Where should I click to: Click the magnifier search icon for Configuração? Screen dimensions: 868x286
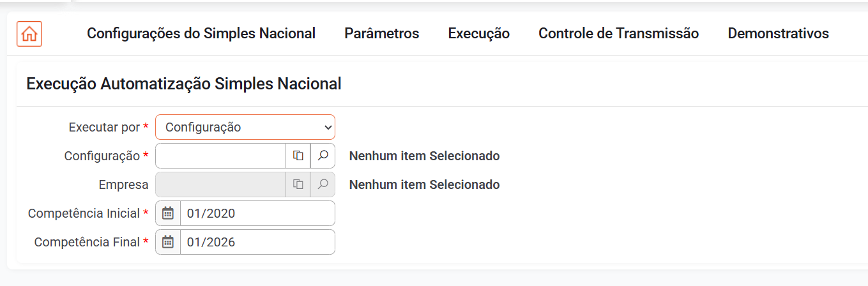click(x=323, y=156)
